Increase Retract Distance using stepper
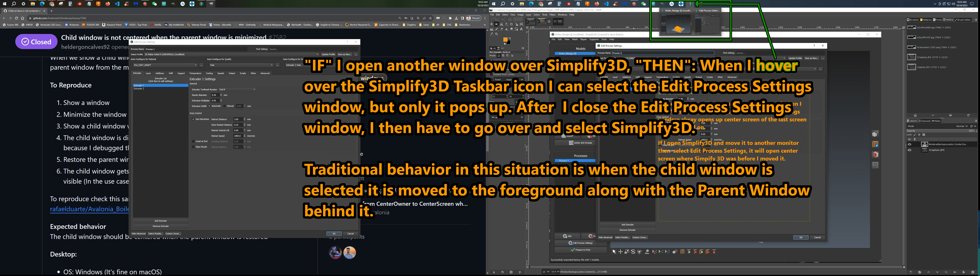Viewport: 980px width, 276px height. [245, 119]
